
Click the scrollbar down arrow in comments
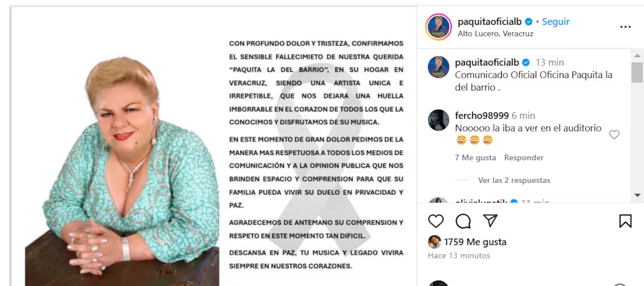638,195
